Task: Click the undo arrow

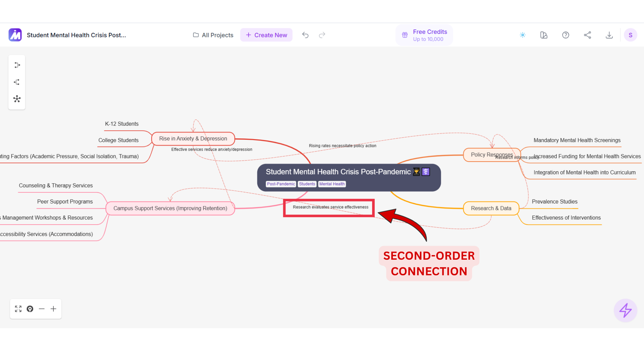Action: [x=305, y=35]
